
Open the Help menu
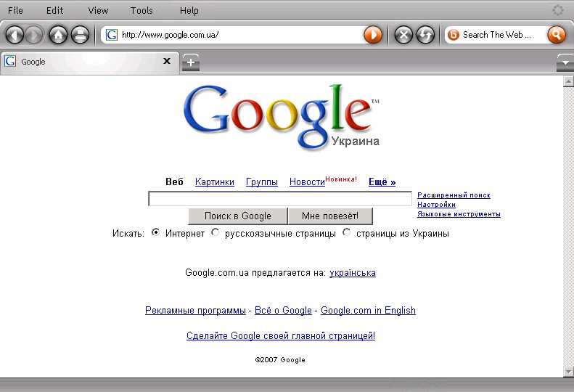(189, 11)
